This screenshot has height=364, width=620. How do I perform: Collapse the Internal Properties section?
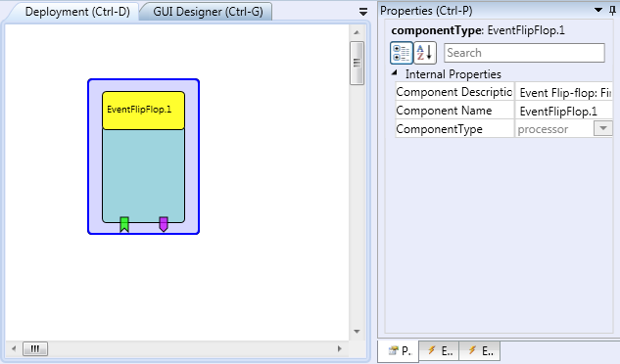[x=394, y=73]
